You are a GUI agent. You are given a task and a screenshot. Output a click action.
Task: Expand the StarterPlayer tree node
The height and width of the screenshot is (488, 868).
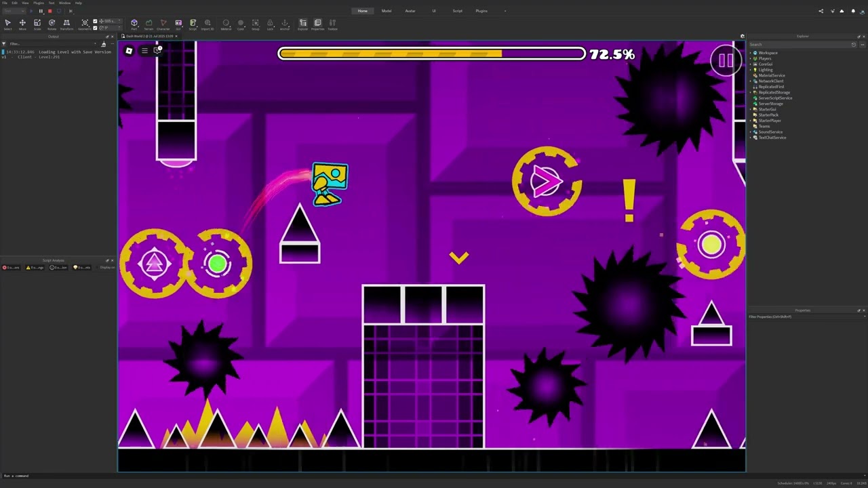tap(751, 121)
